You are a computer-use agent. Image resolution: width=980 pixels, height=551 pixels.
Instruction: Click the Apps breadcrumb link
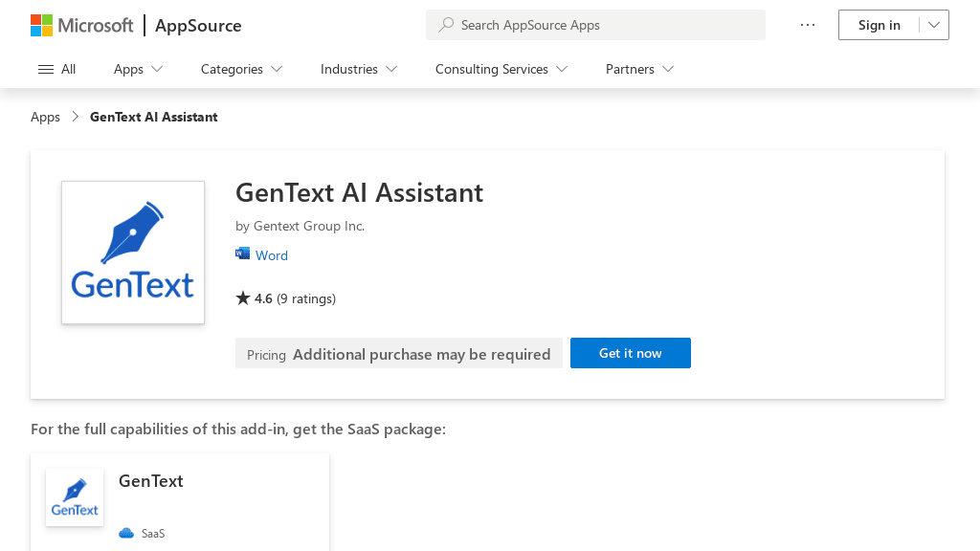(45, 116)
